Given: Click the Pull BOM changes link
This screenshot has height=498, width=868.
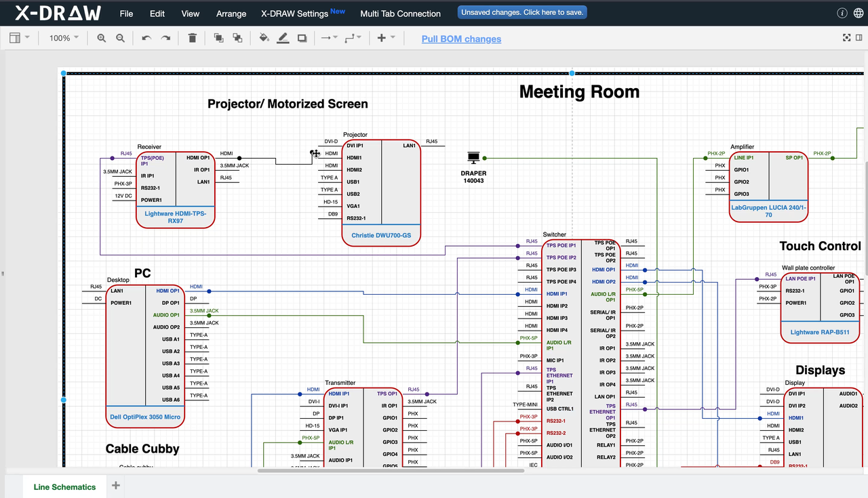Looking at the screenshot, I should [x=461, y=39].
